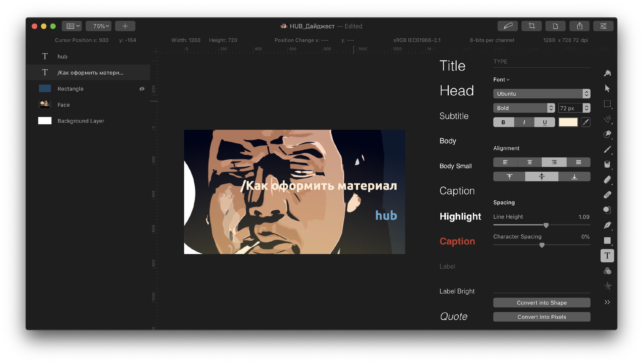643x364 pixels.
Task: Select the Repair bandage tool
Action: [607, 195]
